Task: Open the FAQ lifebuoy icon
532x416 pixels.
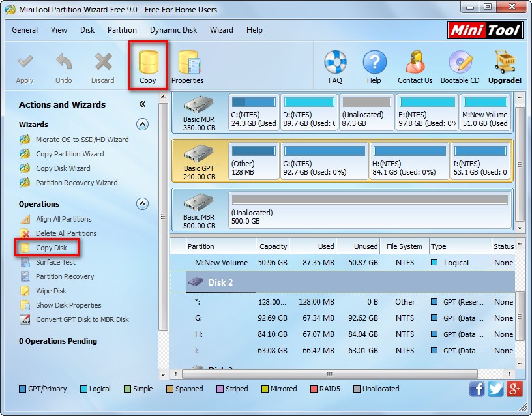Action: 335,62
